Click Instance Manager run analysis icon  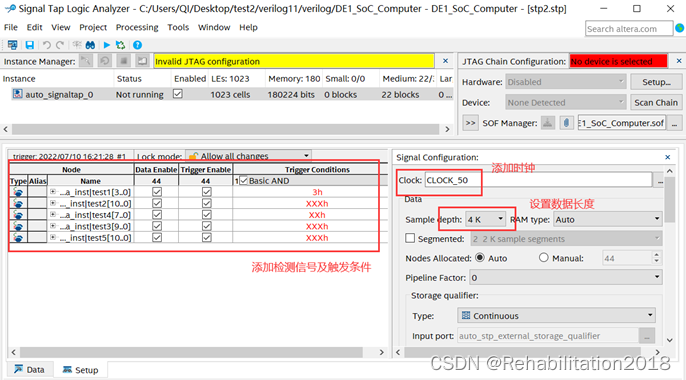(x=86, y=61)
